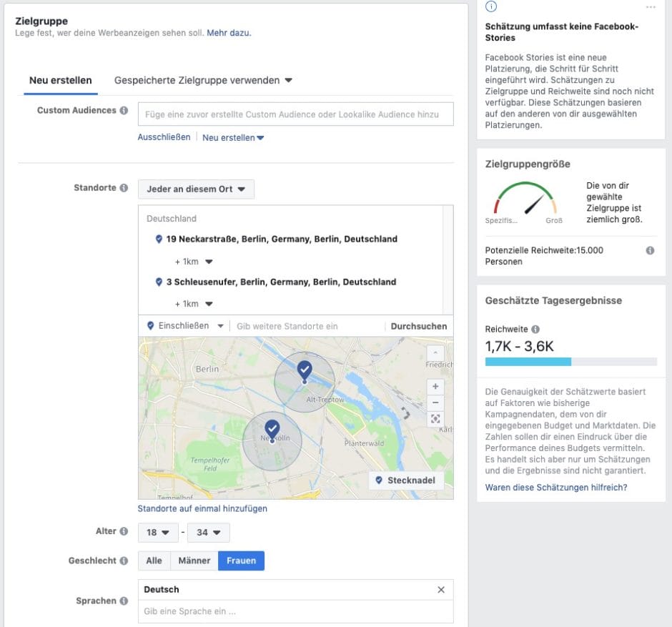
Task: Open the 'Jeder an diesem Ort' dropdown
Action: tap(196, 189)
